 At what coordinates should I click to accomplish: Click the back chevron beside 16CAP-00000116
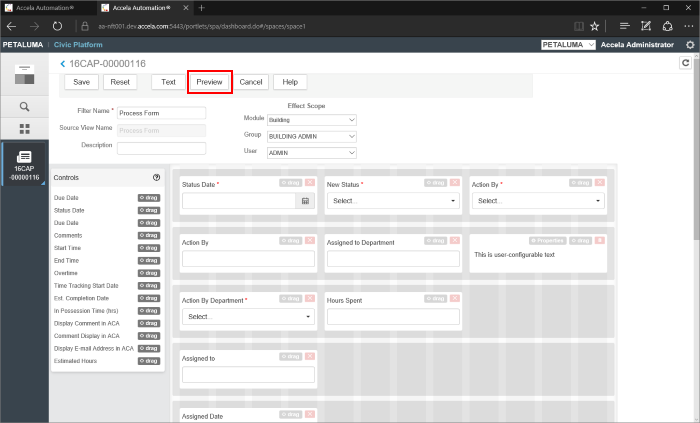coord(63,64)
